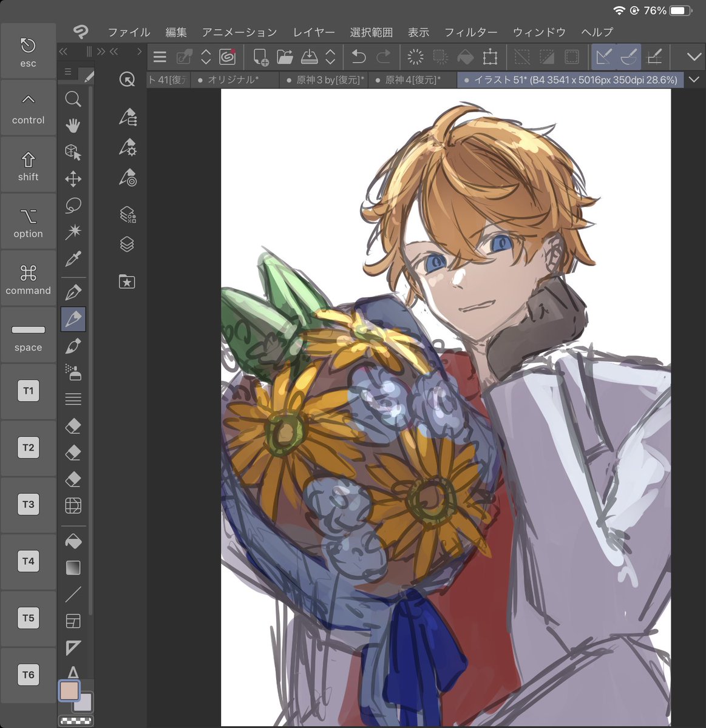Screen dimensions: 706x728
Task: Open the command bar hamburger menu
Action: coord(160,58)
